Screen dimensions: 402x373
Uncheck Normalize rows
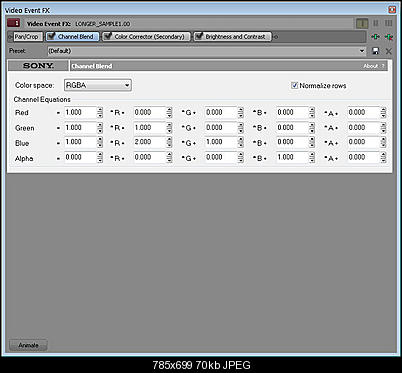click(x=294, y=85)
